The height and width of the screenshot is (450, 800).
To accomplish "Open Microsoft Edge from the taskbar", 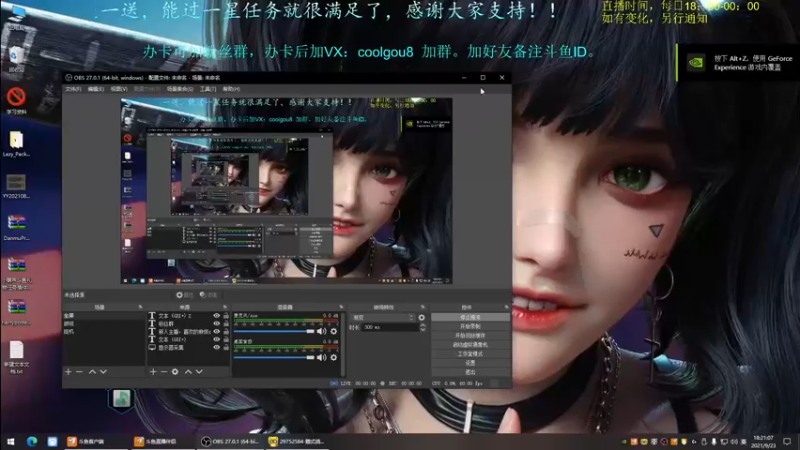I will [x=32, y=441].
